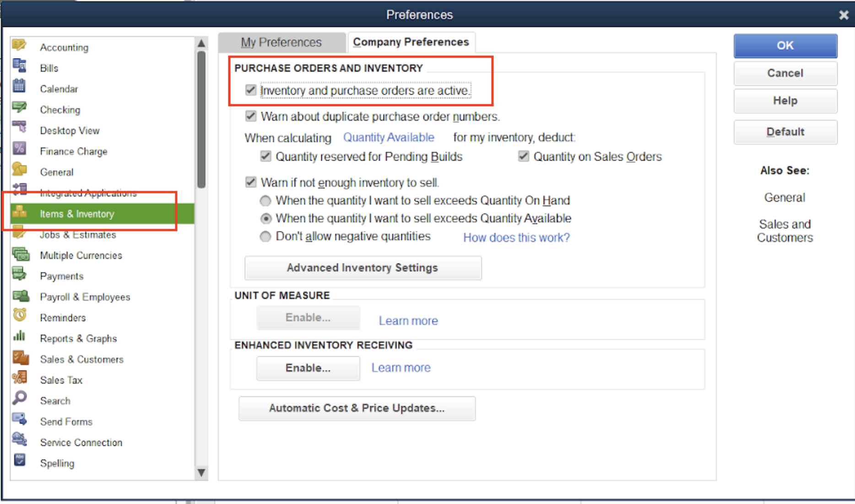Click the sidebar scroll up arrow
The height and width of the screenshot is (504, 855).
(201, 43)
